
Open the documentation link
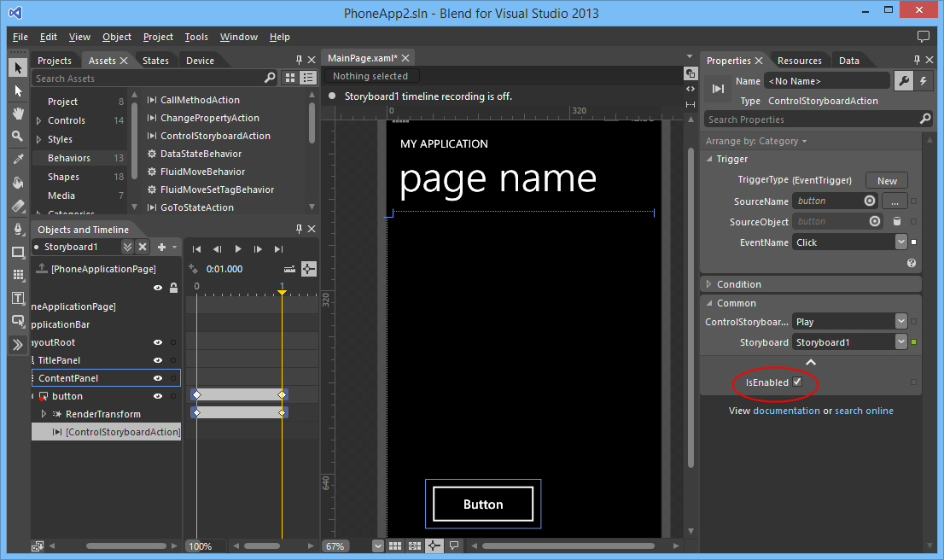coord(786,411)
